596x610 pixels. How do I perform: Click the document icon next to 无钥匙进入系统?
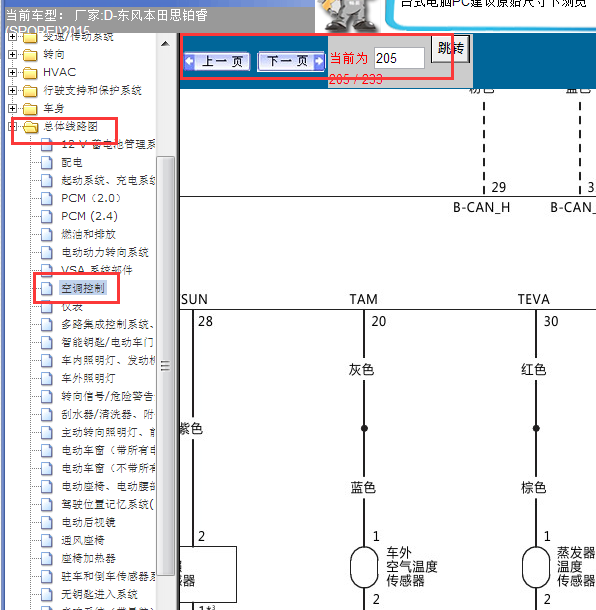pos(47,594)
